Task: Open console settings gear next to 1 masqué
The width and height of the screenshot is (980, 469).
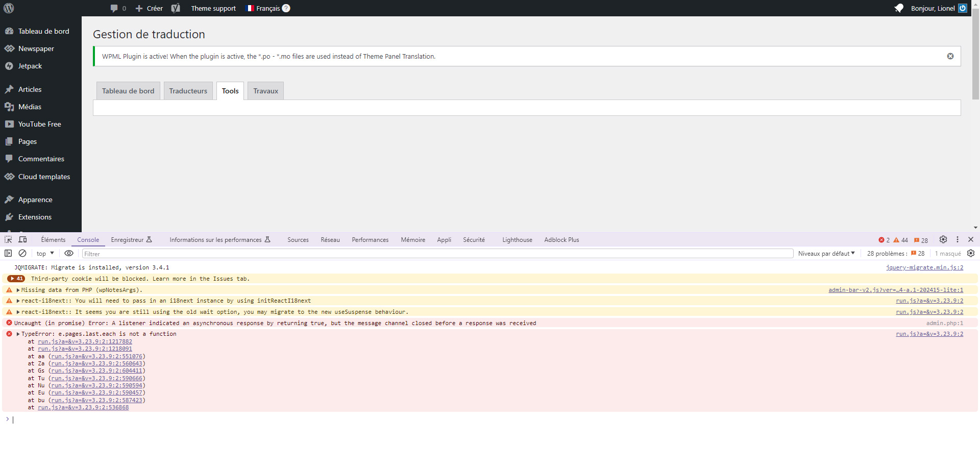Action: [x=971, y=253]
